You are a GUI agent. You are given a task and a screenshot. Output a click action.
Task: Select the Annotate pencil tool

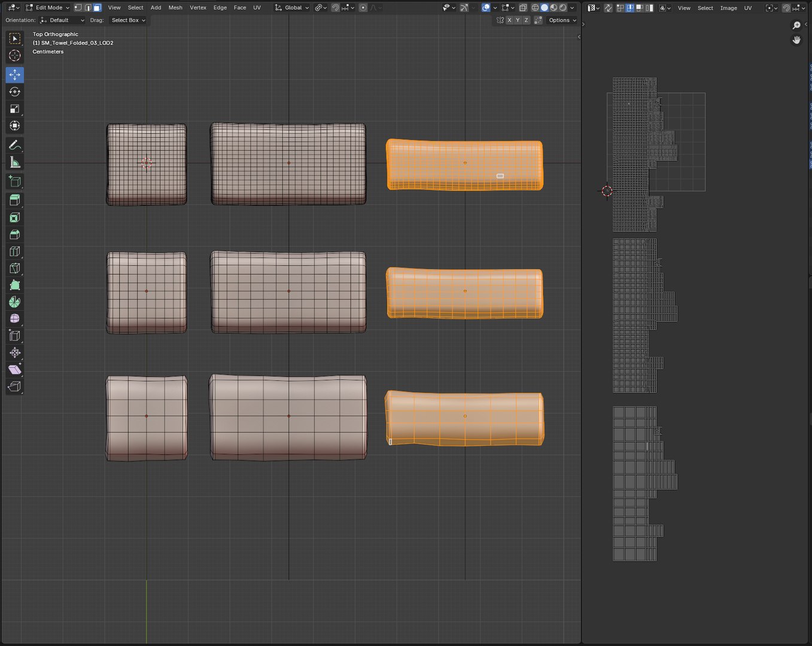[15, 145]
